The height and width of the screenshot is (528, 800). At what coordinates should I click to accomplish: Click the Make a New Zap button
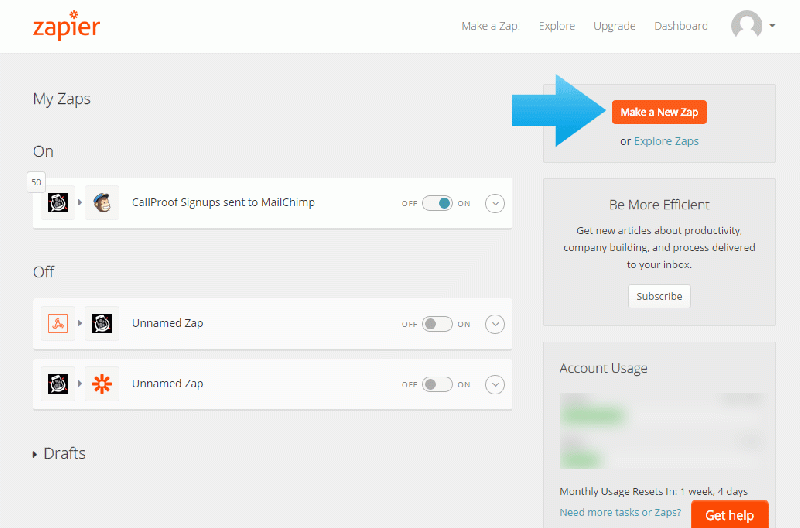pos(659,112)
